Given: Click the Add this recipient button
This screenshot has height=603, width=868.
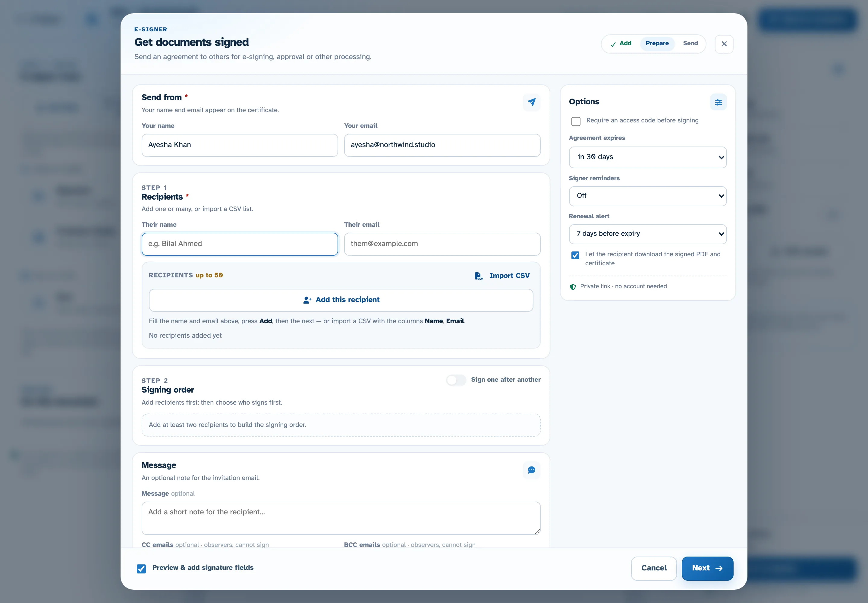Looking at the screenshot, I should point(341,300).
